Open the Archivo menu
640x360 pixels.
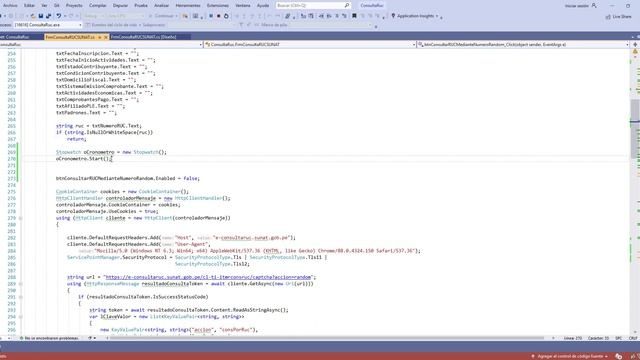[x=10, y=6]
